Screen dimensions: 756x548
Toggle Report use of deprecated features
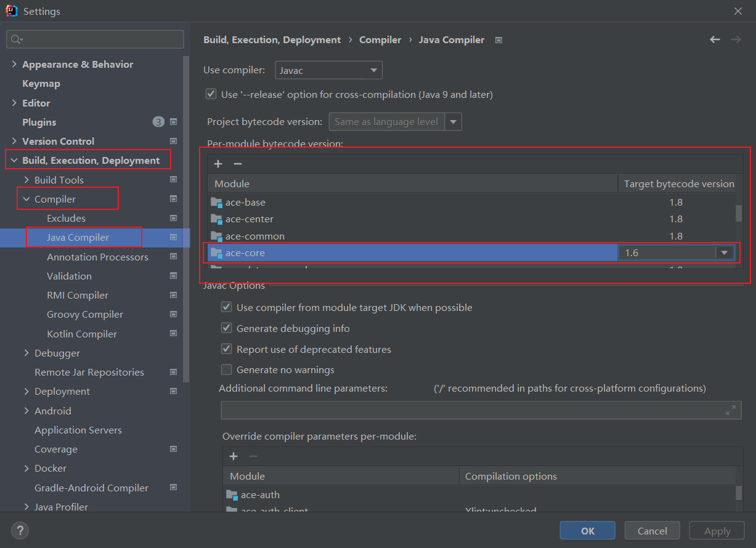click(x=226, y=349)
